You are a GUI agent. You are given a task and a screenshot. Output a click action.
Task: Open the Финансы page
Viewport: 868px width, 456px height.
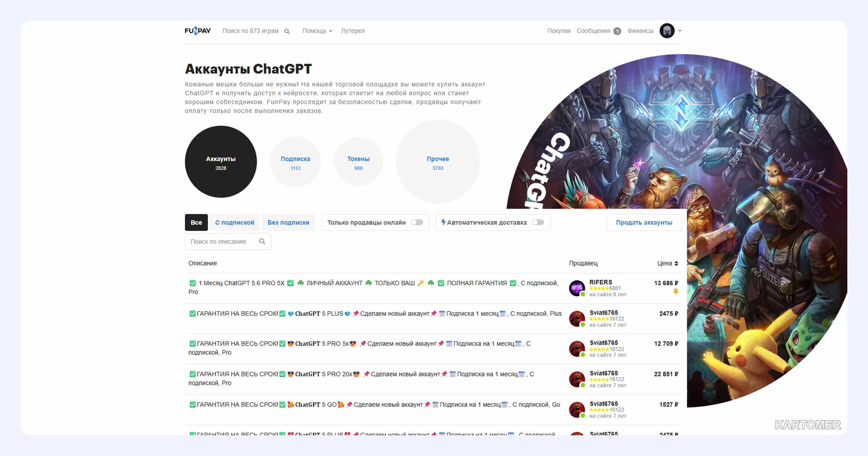tap(640, 31)
